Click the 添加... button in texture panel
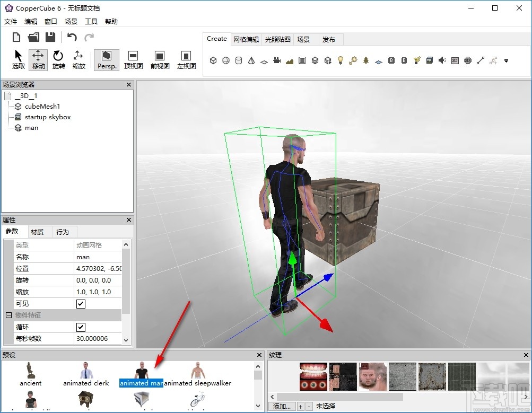This screenshot has height=413, width=532. pyautogui.click(x=283, y=406)
